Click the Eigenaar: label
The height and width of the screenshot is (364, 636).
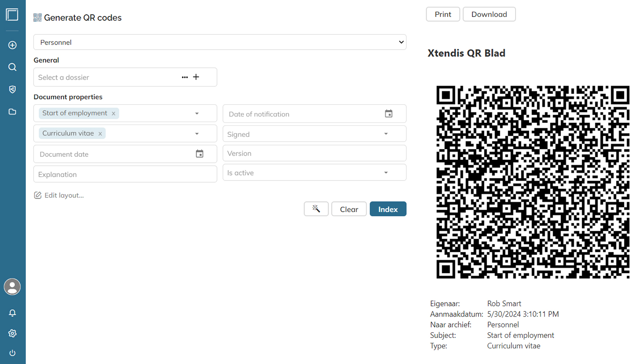[x=445, y=303]
